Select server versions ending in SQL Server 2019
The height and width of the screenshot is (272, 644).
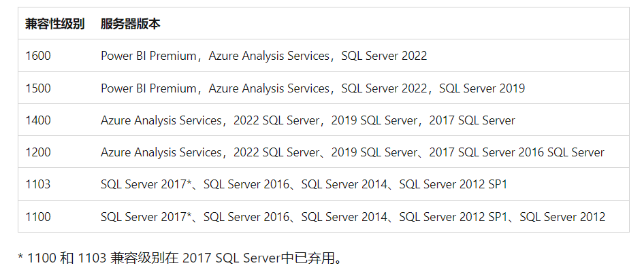(313, 88)
